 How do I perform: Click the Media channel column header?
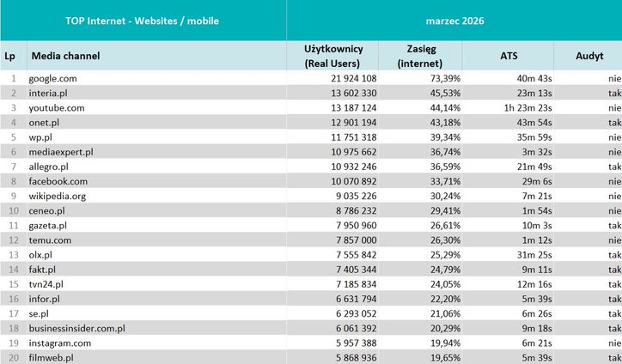coord(66,56)
